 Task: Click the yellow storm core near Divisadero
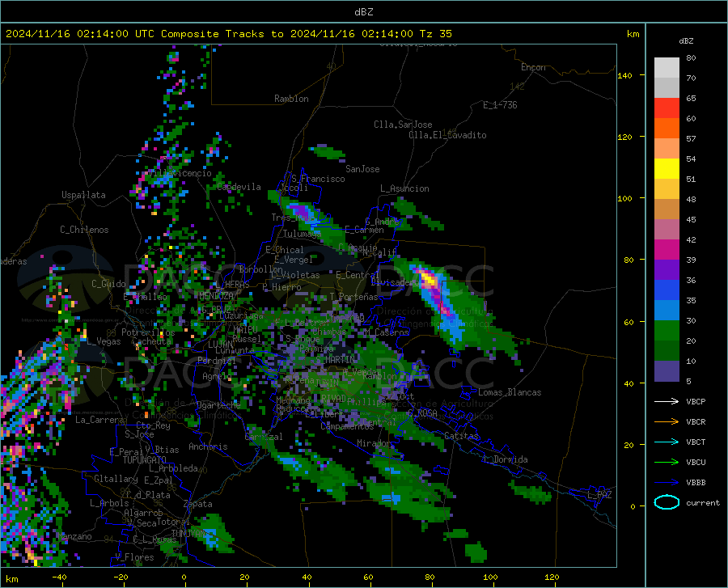click(x=429, y=280)
